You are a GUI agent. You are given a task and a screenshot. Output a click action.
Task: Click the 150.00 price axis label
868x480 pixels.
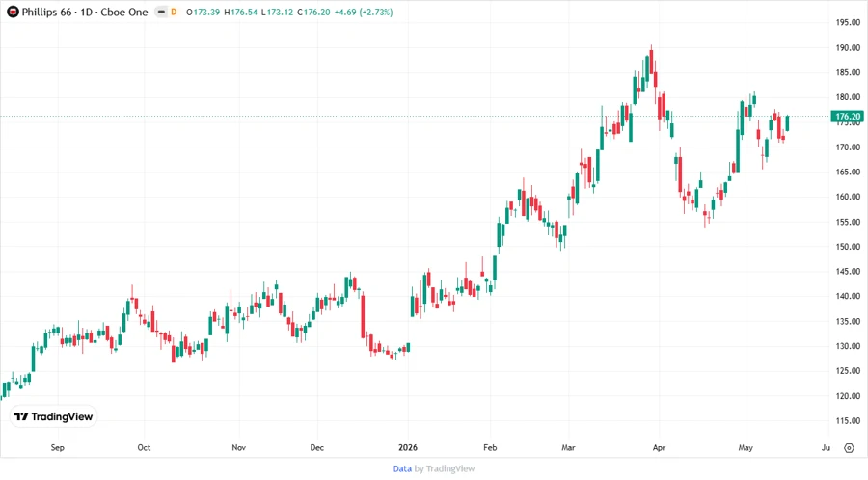[x=848, y=247]
